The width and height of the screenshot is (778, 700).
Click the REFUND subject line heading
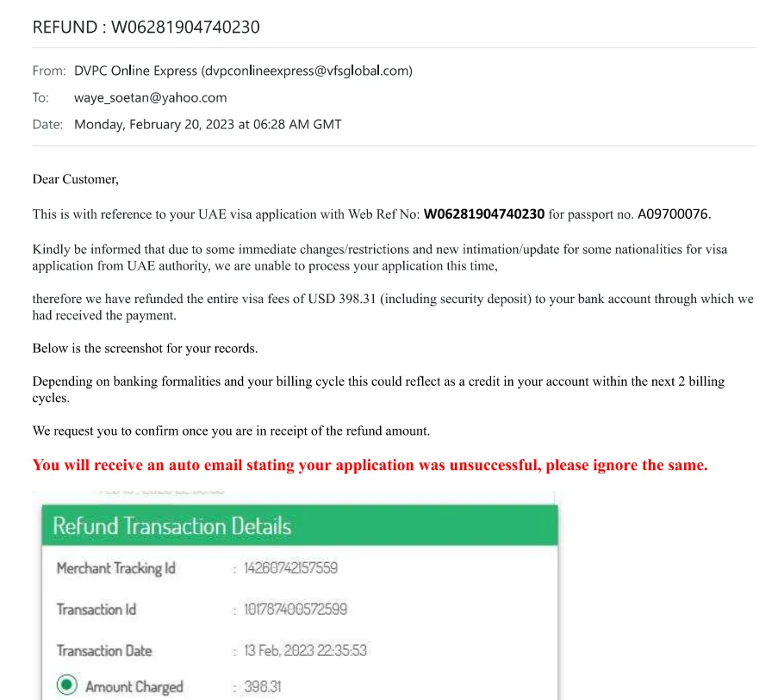[146, 27]
